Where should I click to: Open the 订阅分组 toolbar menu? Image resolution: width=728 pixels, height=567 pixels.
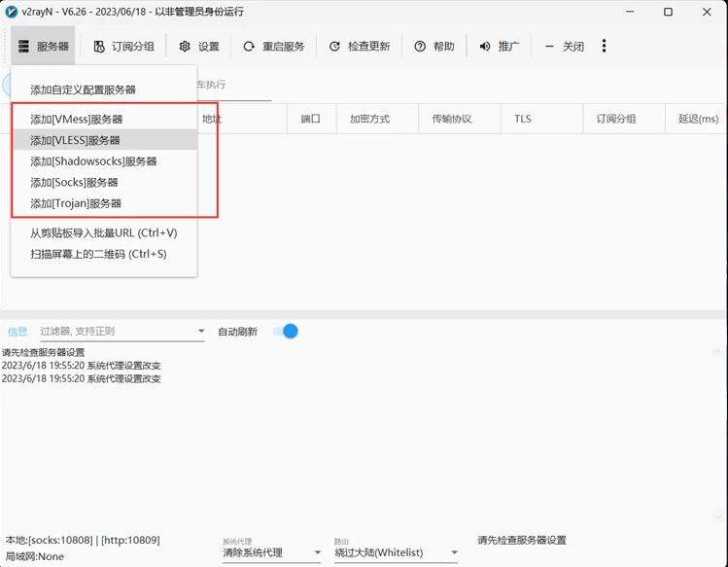[x=123, y=47]
